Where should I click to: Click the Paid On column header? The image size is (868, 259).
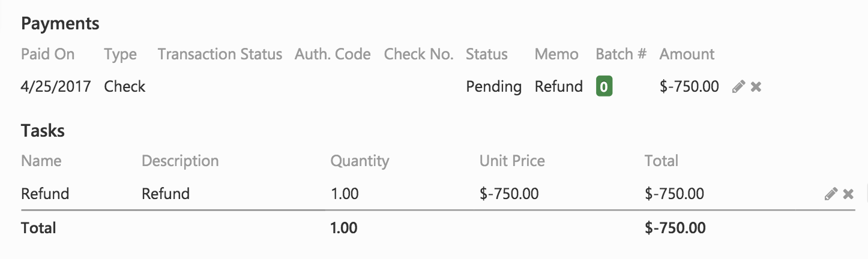point(48,55)
